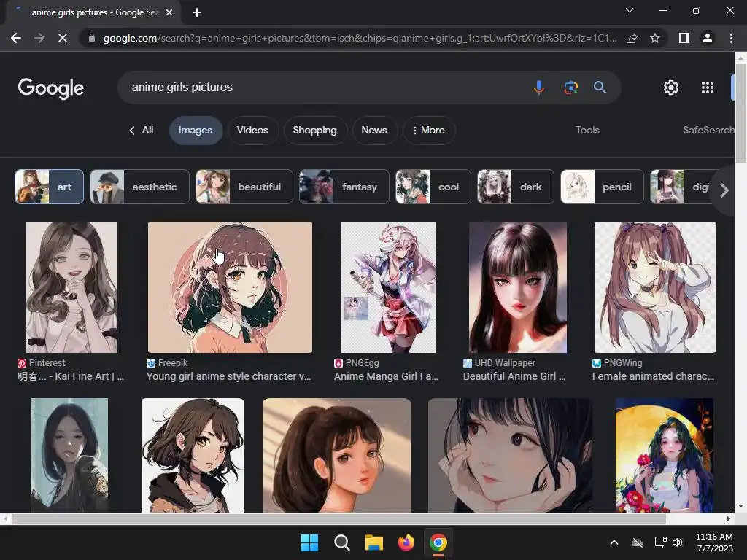747x560 pixels.
Task: Toggle the aesthetic filter chip
Action: point(139,187)
